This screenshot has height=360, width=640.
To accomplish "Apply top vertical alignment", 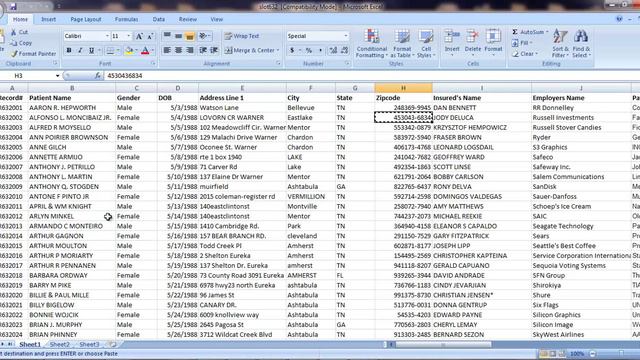I will [x=167, y=36].
